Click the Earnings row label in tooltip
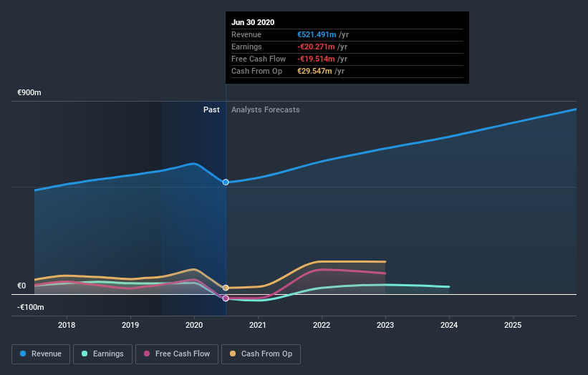 pos(247,47)
